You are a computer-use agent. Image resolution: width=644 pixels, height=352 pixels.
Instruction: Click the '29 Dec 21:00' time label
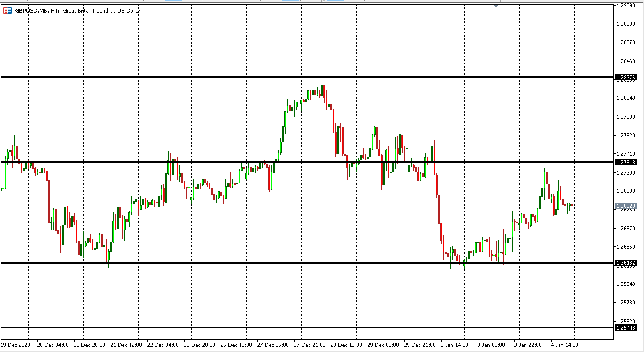[x=420, y=345]
